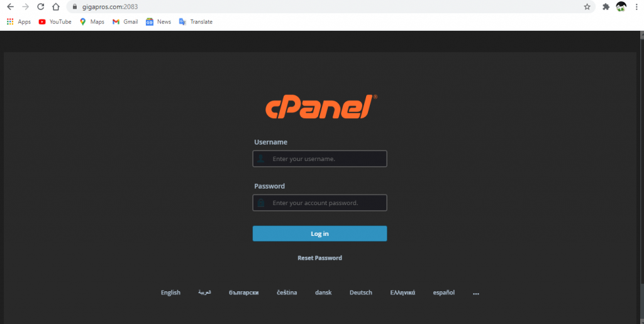The width and height of the screenshot is (644, 324).
Task: Follow the Reset Password link
Action: (319, 258)
